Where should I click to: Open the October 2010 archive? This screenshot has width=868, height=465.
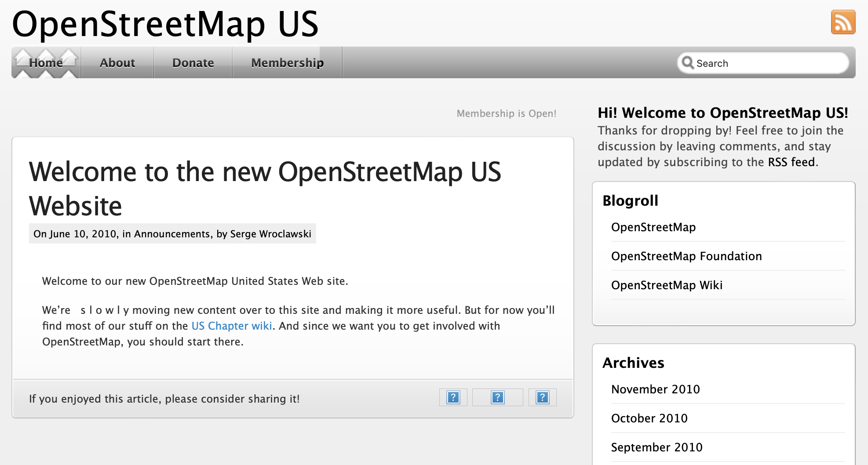[649, 418]
